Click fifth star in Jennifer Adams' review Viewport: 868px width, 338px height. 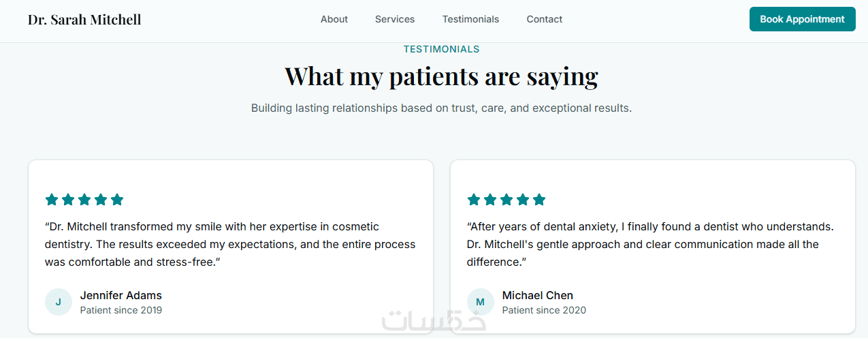click(x=117, y=200)
